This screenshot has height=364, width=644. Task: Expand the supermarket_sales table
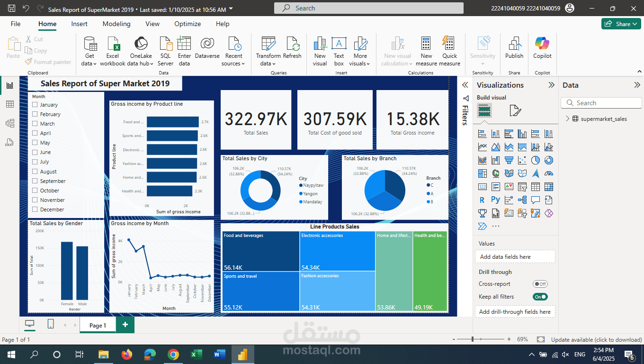[568, 118]
